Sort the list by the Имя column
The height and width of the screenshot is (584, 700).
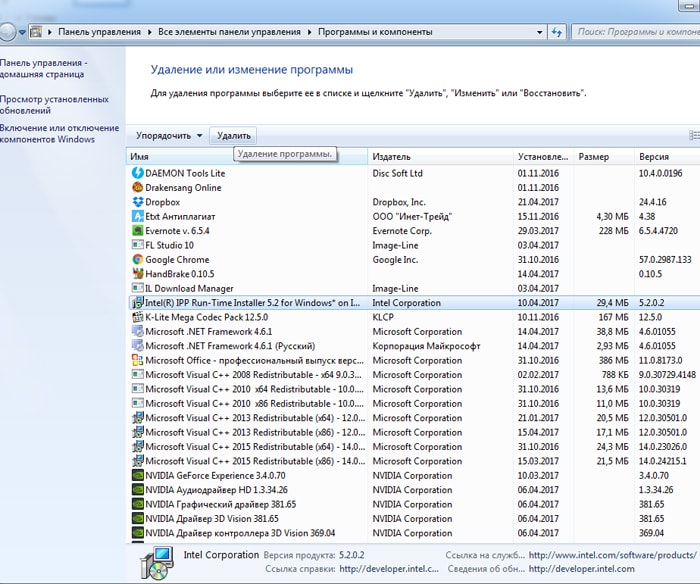pyautogui.click(x=247, y=157)
